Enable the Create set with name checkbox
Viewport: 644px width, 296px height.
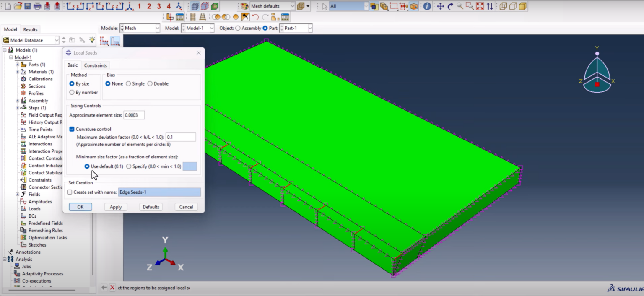(x=69, y=192)
